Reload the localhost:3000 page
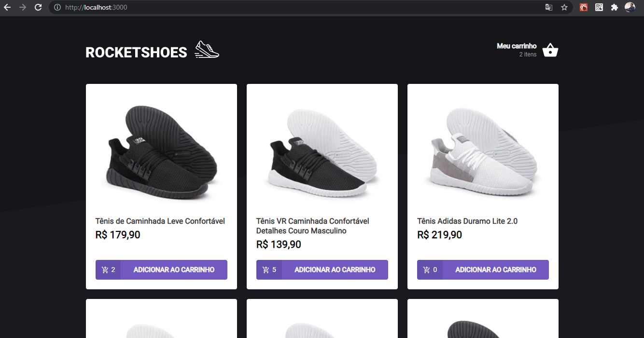The width and height of the screenshot is (644, 338). [38, 7]
